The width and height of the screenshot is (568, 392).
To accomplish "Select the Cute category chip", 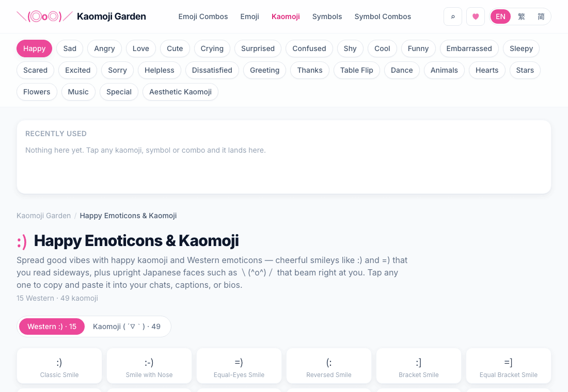I will point(175,48).
